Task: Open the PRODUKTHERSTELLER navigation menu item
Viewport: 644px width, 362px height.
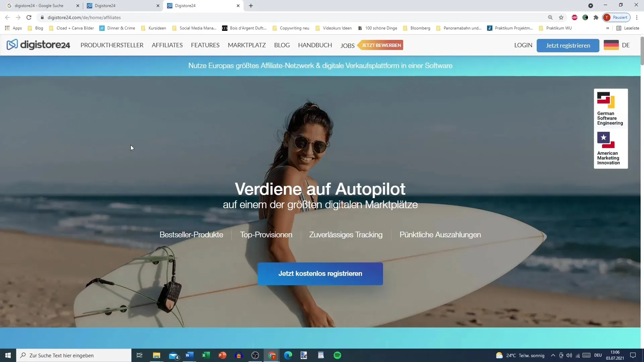Action: click(112, 45)
